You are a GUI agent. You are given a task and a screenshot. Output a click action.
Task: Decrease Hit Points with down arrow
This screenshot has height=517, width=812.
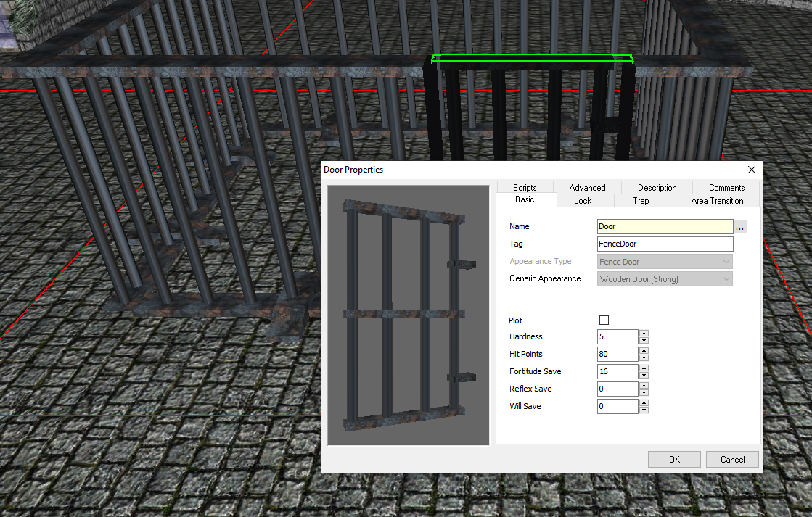click(644, 357)
